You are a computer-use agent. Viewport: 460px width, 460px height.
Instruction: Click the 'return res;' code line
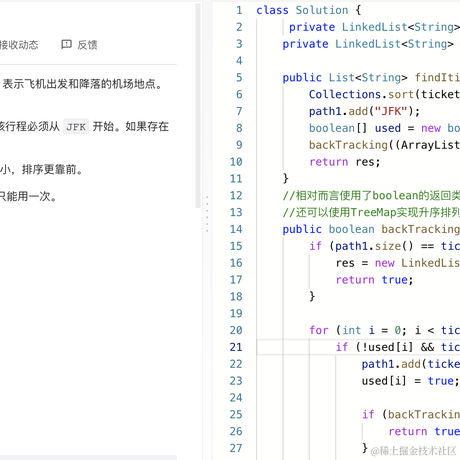point(345,162)
